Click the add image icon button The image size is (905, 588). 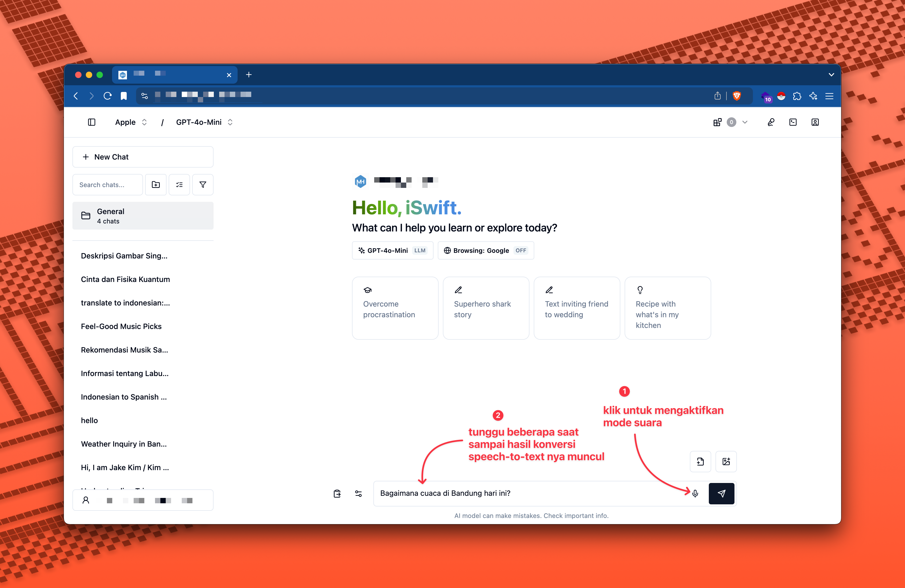pos(726,461)
